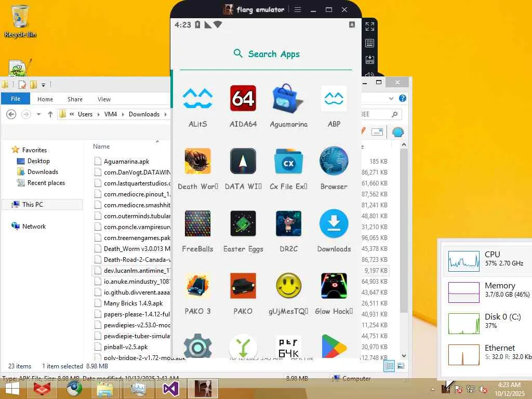Switch to the Share ribbon tab
The width and height of the screenshot is (532, 399).
coord(75,99)
